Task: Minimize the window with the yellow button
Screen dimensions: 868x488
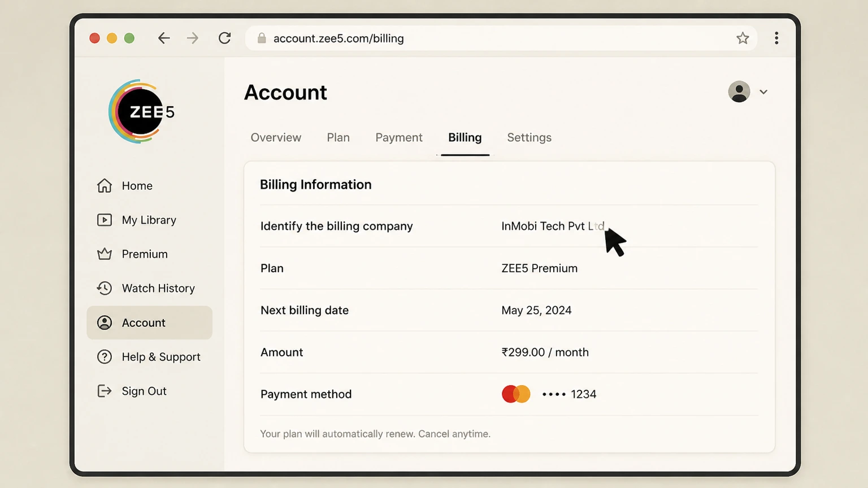Action: [x=112, y=38]
